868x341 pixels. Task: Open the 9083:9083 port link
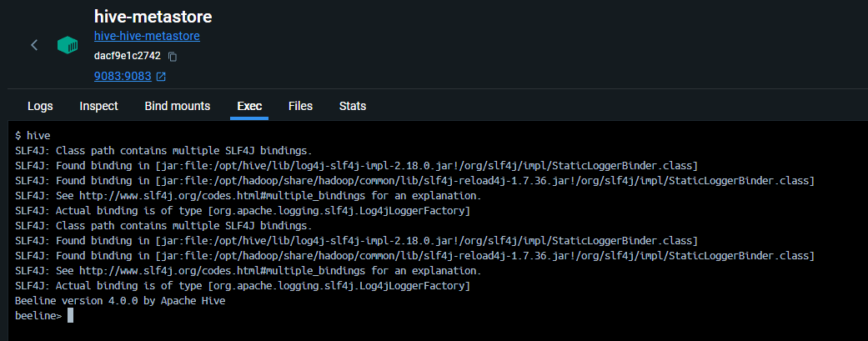coord(123,77)
